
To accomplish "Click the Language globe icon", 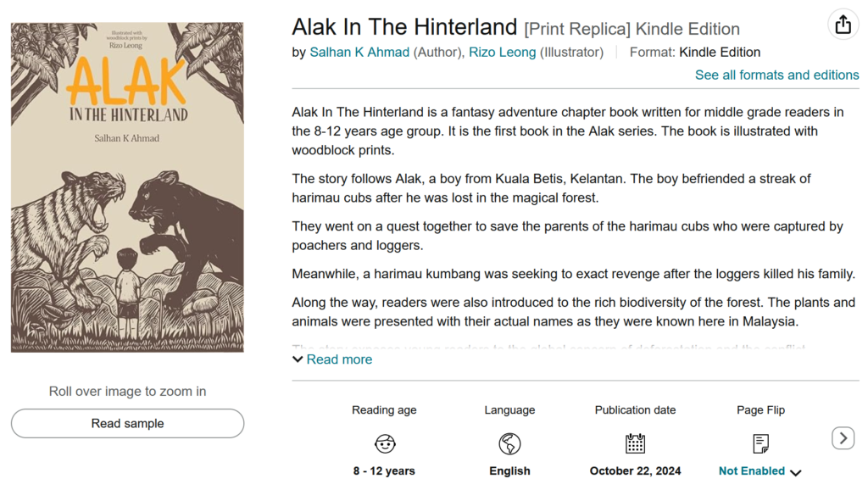I will pos(509,443).
